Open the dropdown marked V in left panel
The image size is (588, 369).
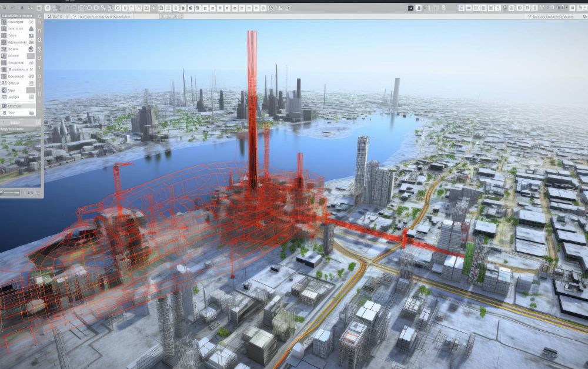point(31,69)
